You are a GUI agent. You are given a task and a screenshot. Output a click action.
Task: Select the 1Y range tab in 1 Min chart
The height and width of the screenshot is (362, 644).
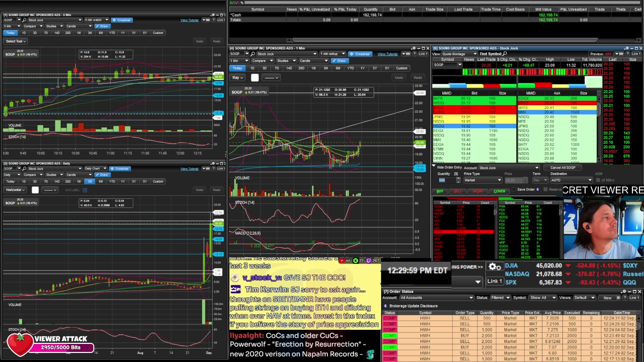(362, 68)
